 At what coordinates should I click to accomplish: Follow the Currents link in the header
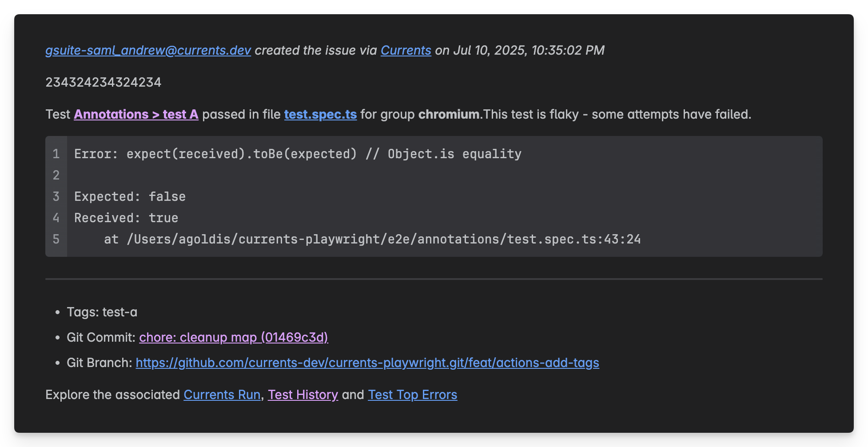406,50
